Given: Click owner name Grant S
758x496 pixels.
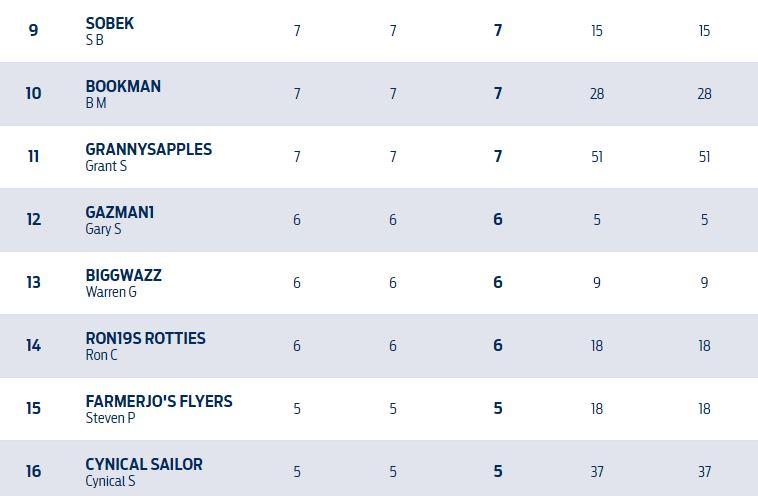Looking at the screenshot, I should pyautogui.click(x=106, y=166).
